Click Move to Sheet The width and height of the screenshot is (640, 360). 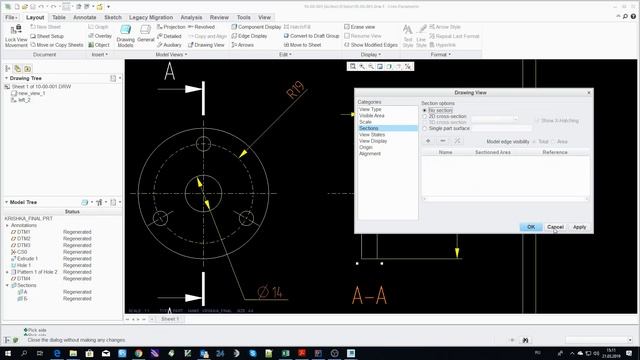click(x=302, y=45)
